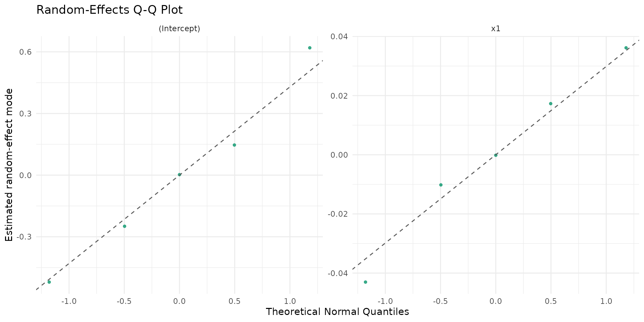
Task: Click the "Random-Effects Q-Q Plot" title
Action: pos(109,10)
